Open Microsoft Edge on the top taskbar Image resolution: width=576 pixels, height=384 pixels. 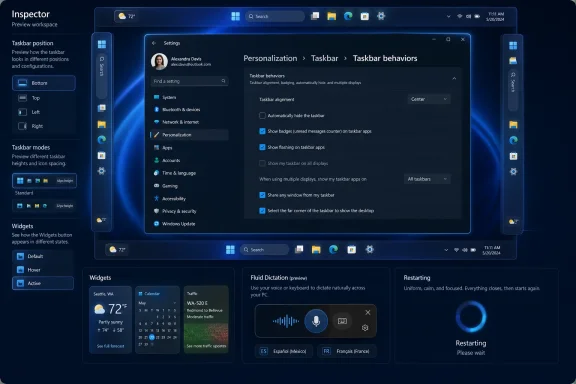[x=348, y=16]
